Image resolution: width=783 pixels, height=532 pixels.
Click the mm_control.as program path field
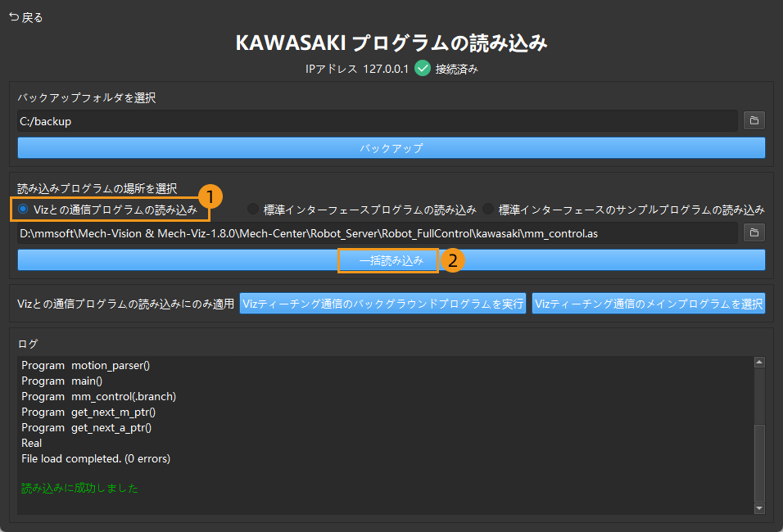(378, 233)
